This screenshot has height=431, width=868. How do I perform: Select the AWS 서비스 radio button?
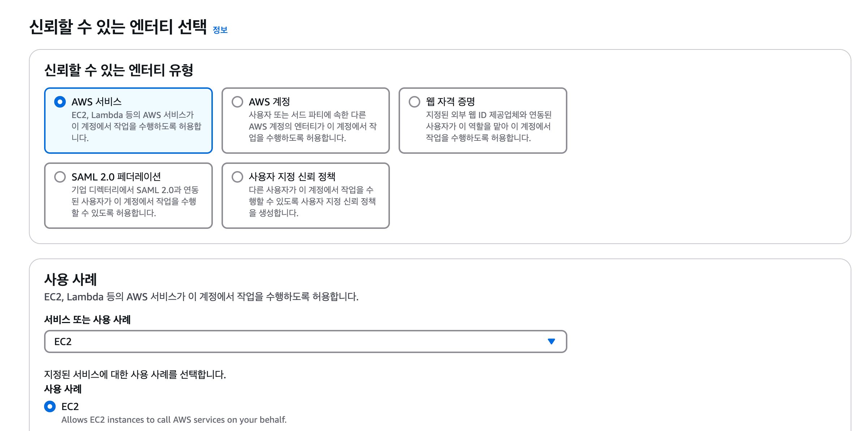point(60,102)
